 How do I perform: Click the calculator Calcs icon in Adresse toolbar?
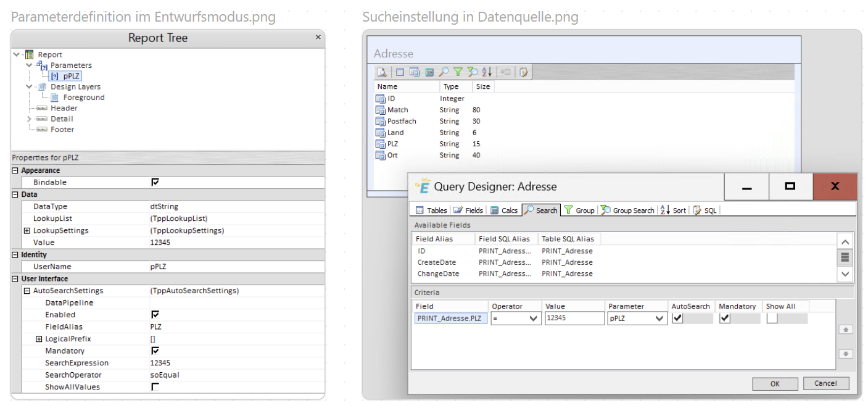pyautogui.click(x=429, y=72)
